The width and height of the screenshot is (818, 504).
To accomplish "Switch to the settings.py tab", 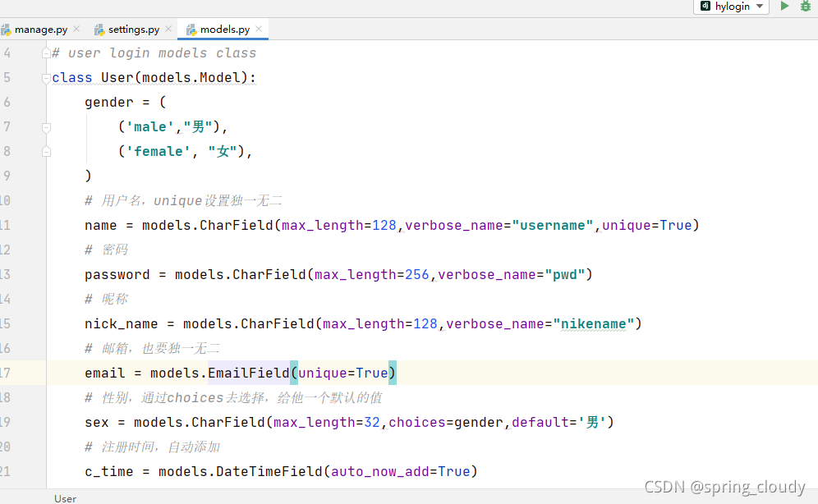I will coord(134,30).
